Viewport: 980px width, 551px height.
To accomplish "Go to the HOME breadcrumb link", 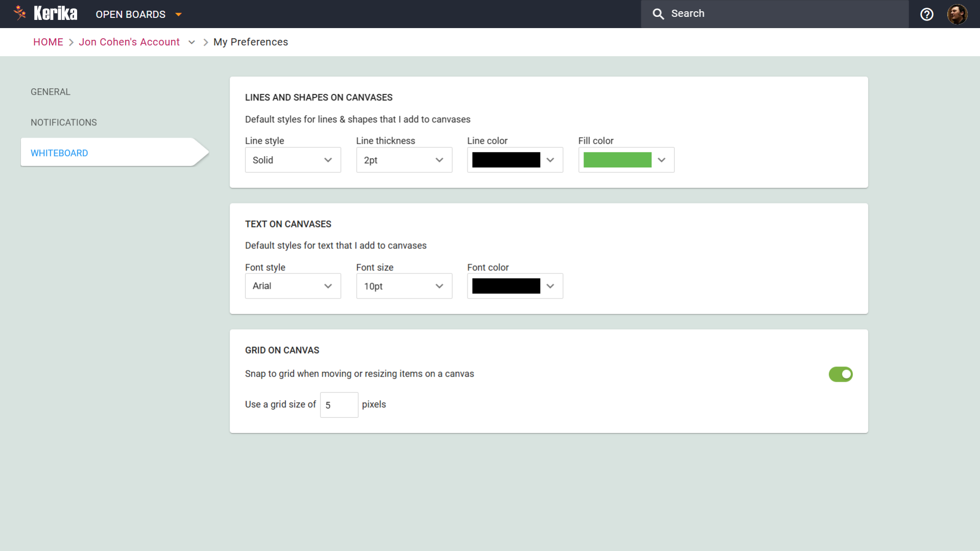I will (x=48, y=42).
